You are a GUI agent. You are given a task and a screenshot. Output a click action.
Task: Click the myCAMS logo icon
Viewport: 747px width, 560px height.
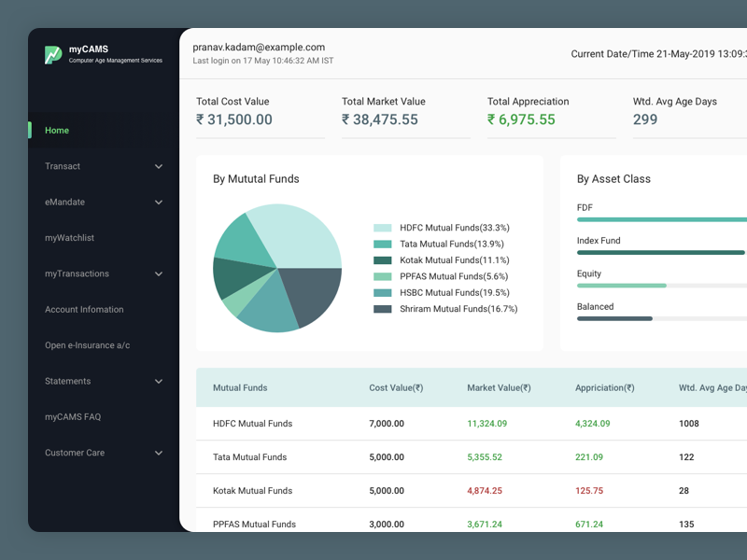pyautogui.click(x=52, y=55)
